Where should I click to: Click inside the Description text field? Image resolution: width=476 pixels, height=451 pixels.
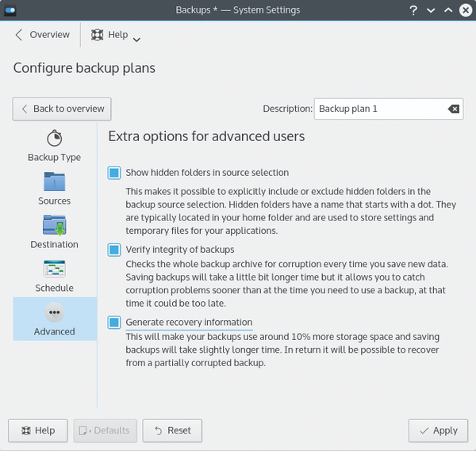point(381,109)
